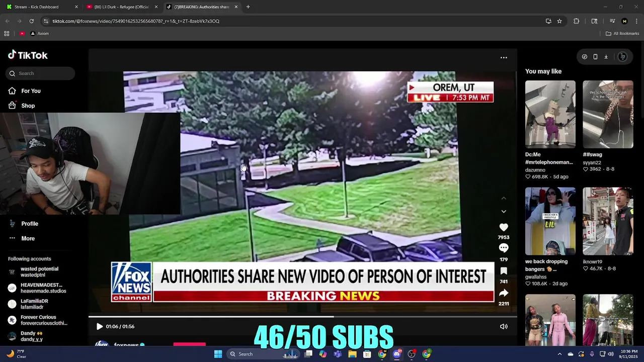Open a new browser tab
Image resolution: width=644 pixels, height=362 pixels.
point(248,7)
